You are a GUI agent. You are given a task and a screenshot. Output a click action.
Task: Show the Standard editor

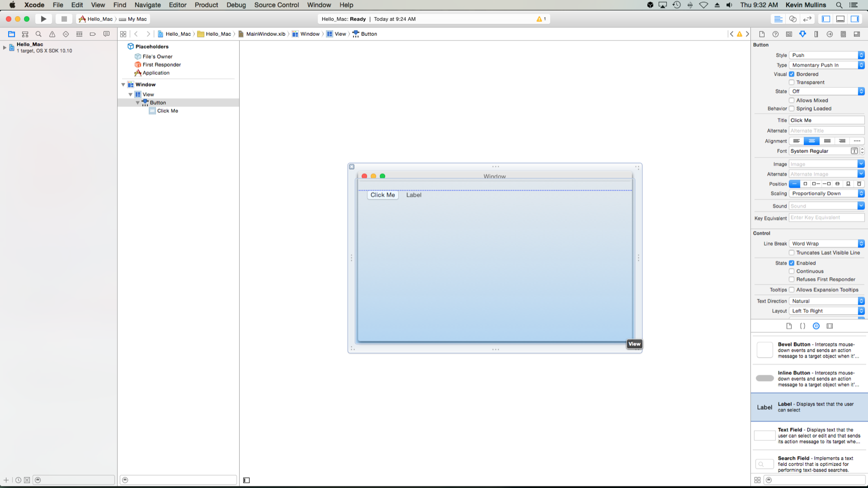click(778, 19)
